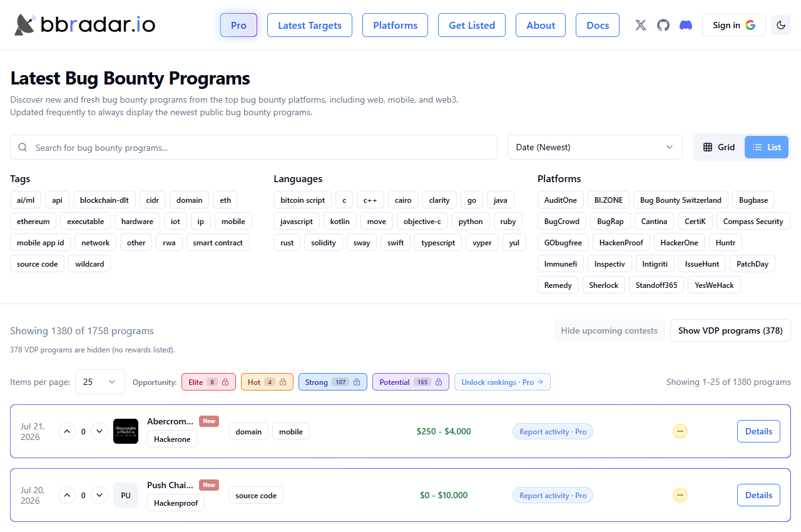Select the source code tag in Tags filter

tap(38, 264)
